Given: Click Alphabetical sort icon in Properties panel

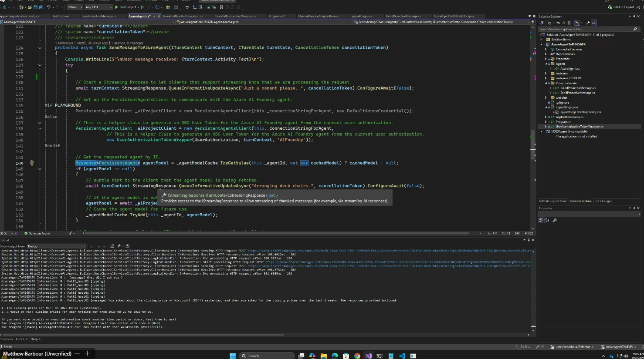Looking at the screenshot, I should click(548, 220).
